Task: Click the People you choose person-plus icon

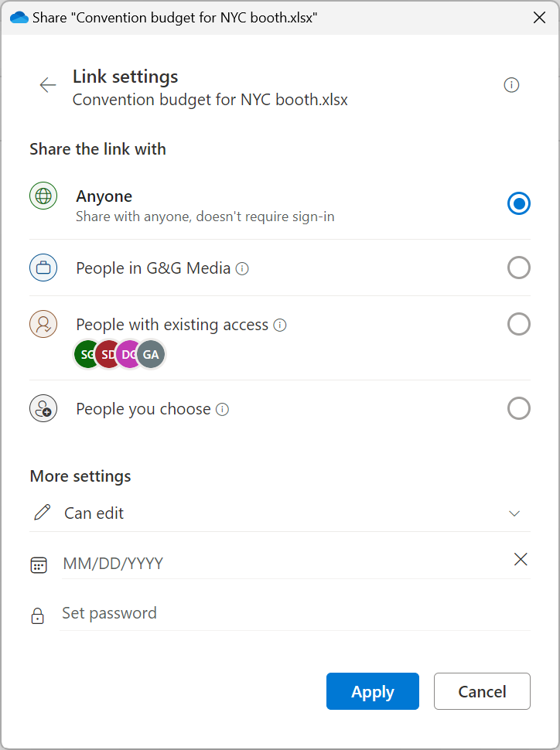Action: tap(43, 408)
